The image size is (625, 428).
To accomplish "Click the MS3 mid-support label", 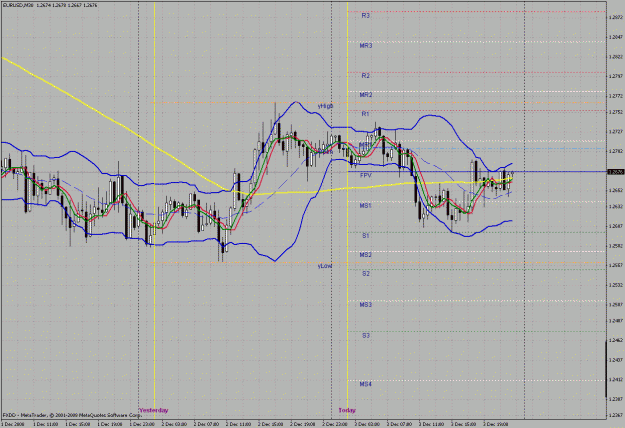I will 366,305.
